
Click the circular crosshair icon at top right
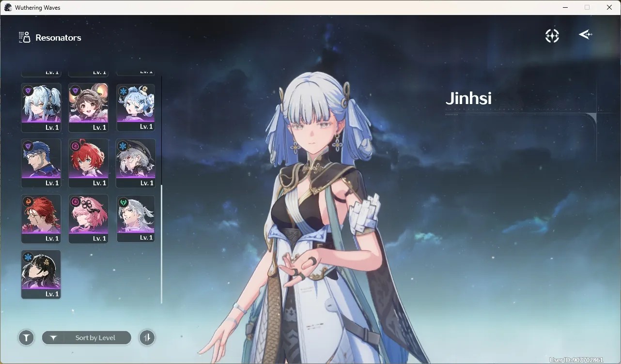click(552, 36)
